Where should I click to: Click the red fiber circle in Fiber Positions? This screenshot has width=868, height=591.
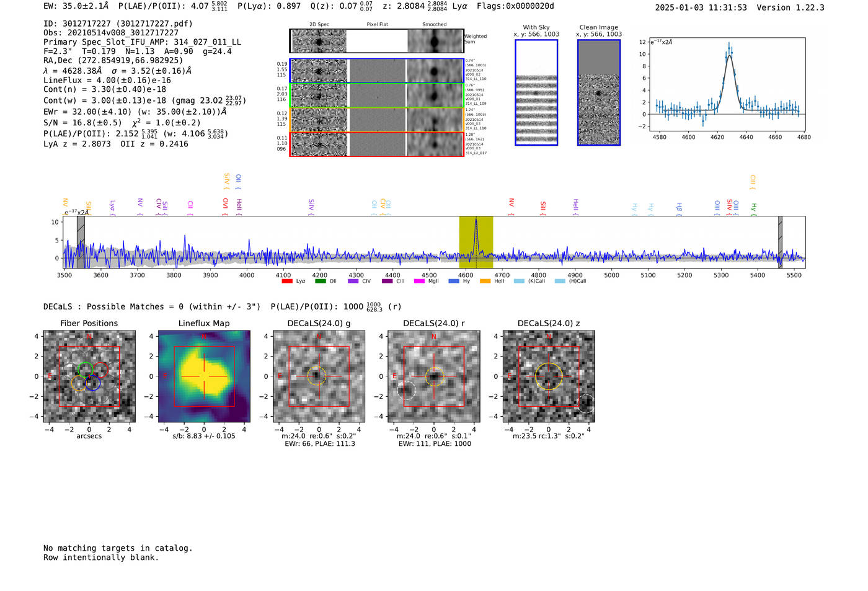click(x=100, y=370)
